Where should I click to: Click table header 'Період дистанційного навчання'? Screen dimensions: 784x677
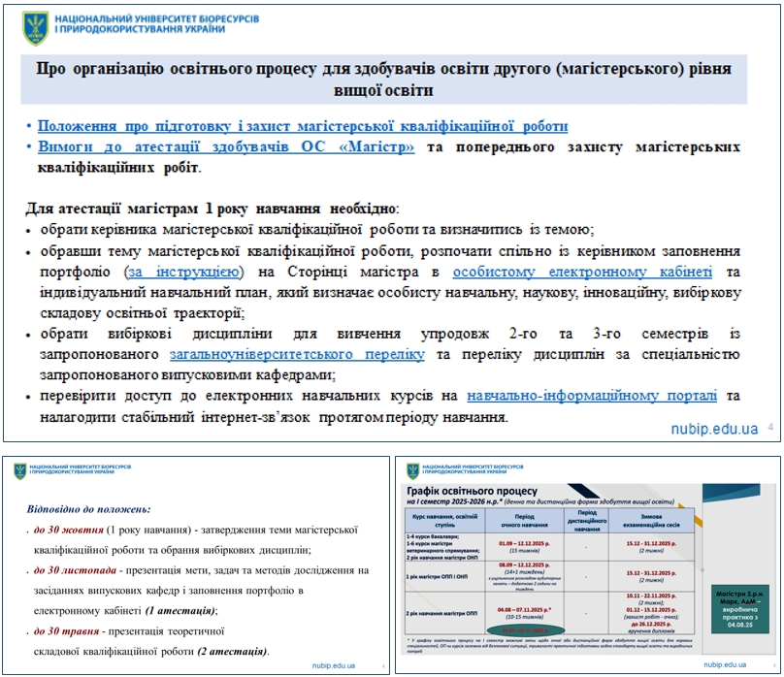tap(586, 521)
